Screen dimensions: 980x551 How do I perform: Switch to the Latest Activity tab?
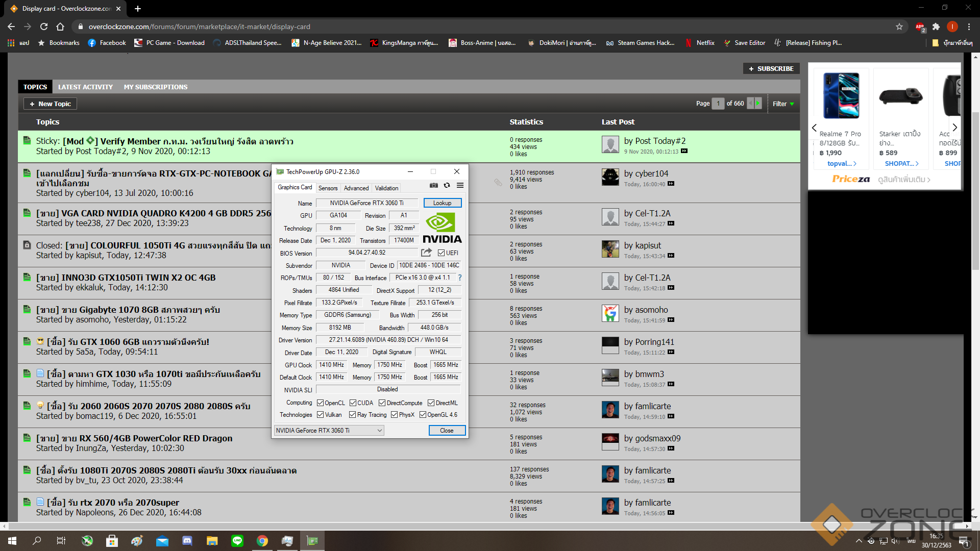[x=85, y=87]
